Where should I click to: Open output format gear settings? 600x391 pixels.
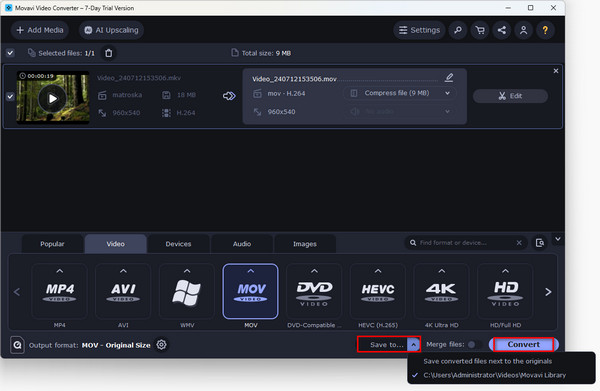[x=161, y=345]
